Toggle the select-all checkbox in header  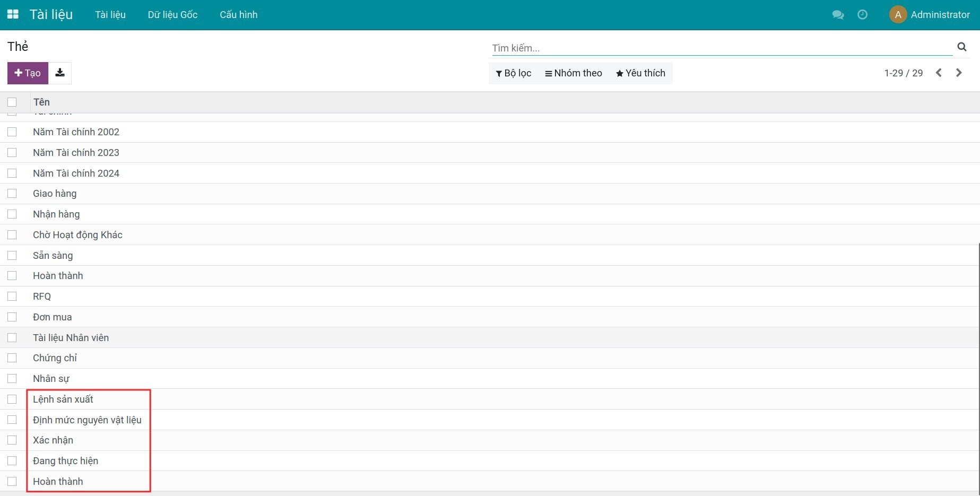click(x=12, y=102)
